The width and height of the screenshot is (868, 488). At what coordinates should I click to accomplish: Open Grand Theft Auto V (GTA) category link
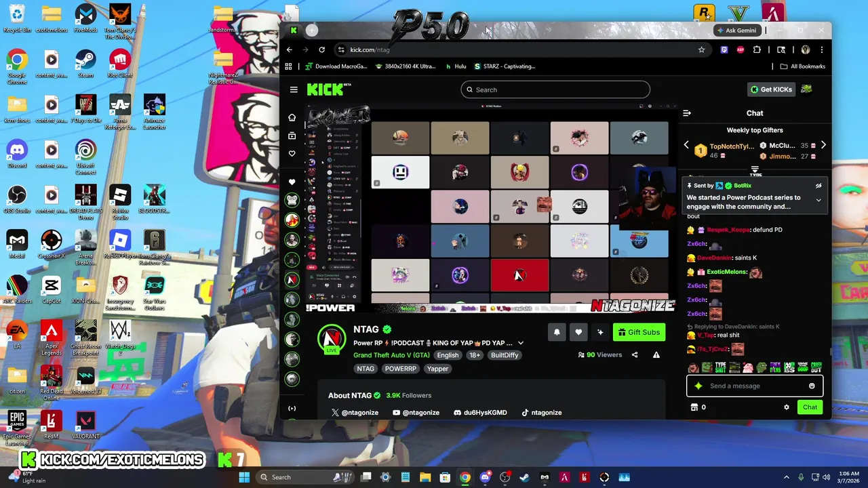click(x=391, y=355)
